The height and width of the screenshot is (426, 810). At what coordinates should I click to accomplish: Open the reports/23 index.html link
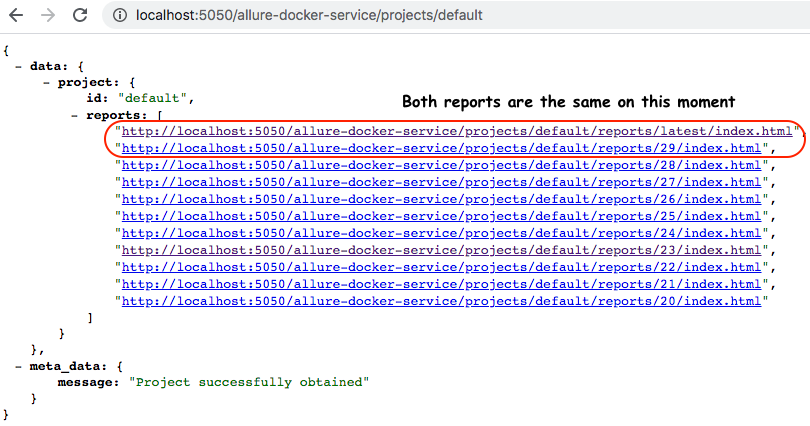[442, 250]
